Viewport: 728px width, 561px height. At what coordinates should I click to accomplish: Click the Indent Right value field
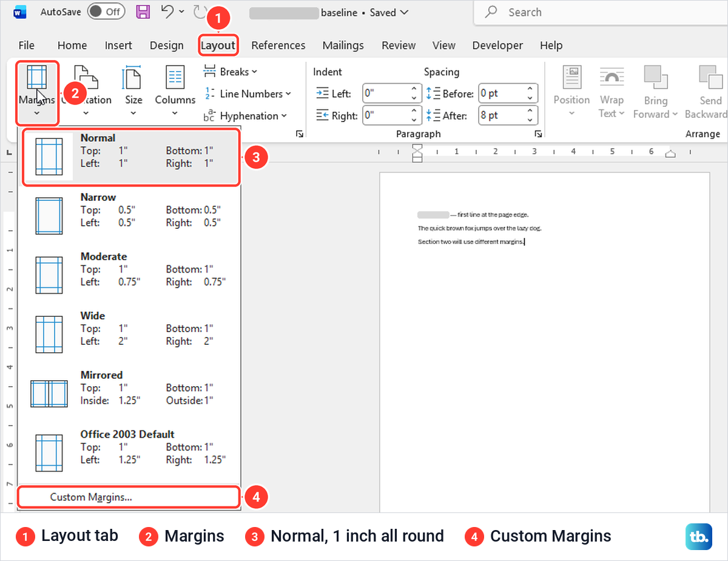tap(386, 115)
